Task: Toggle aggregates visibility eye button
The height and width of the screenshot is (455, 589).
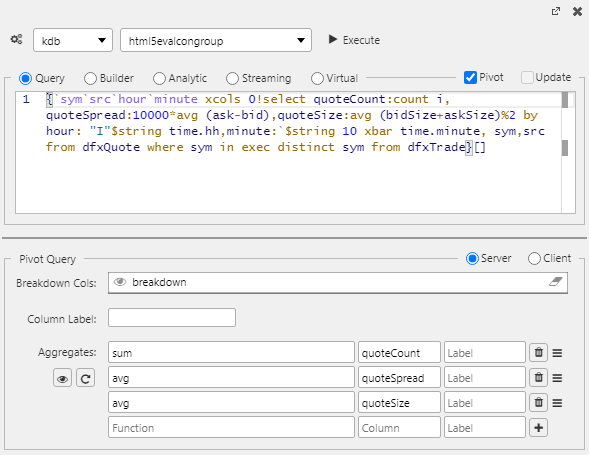Action: (x=62, y=378)
